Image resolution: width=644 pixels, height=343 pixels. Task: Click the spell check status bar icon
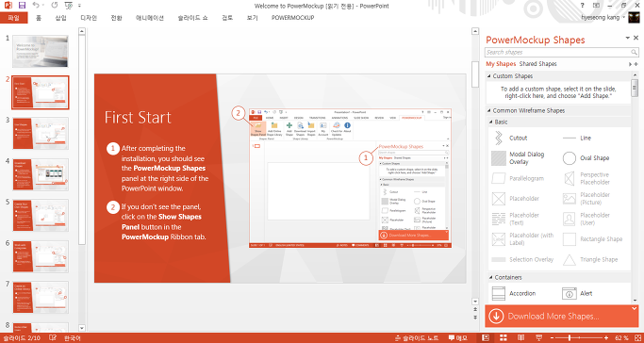(x=53, y=338)
